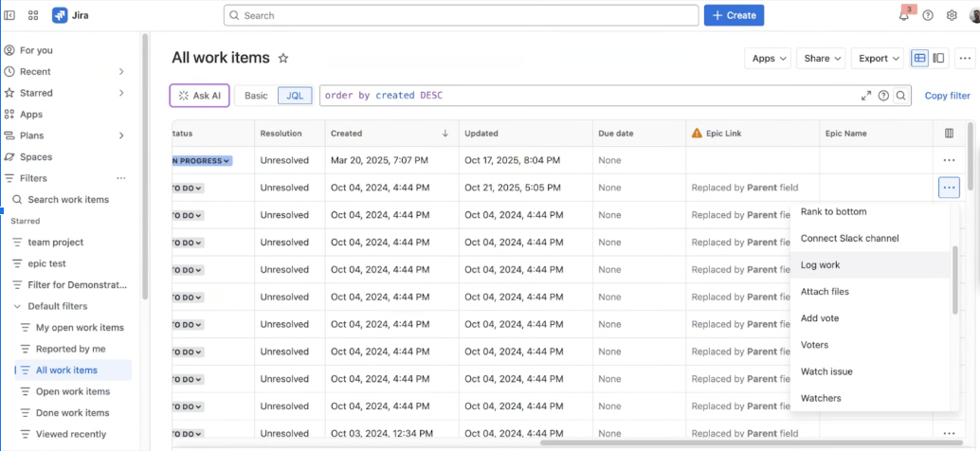Click the Ask AI button
Screen dimensions: 980x451
pos(199,96)
